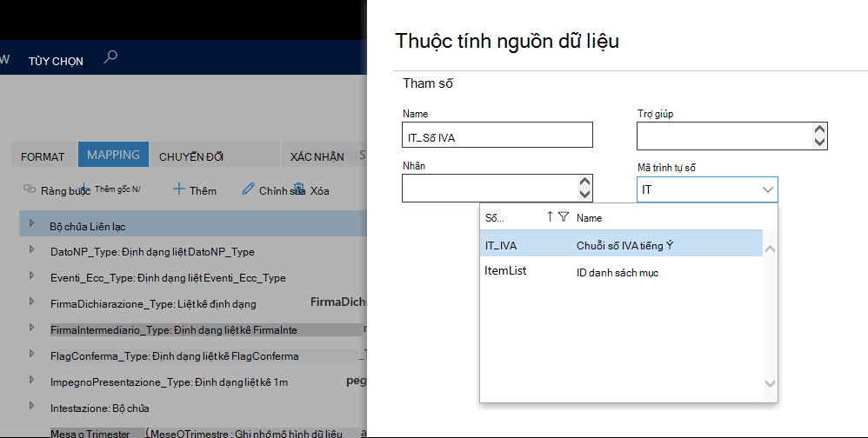Click up arrow in Trợ giúp field
Image resolution: width=868 pixels, height=438 pixels.
[819, 129]
